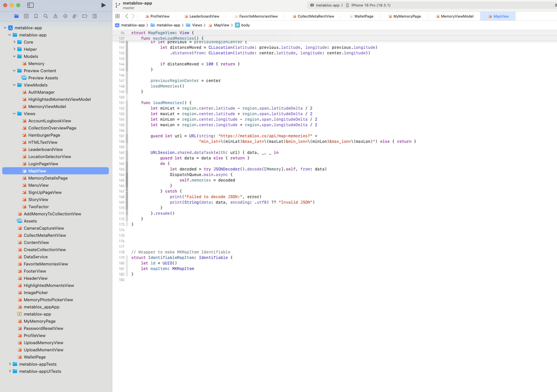Click the loadMemories function name

pyautogui.click(x=168, y=103)
